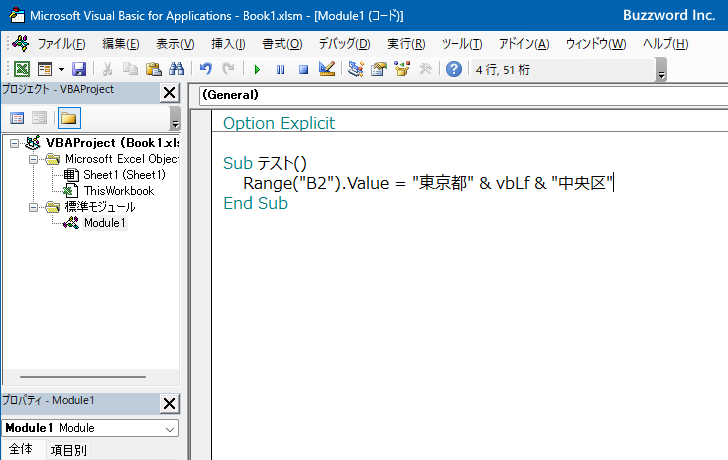The image size is (728, 460).
Task: Open the ヘルプ(H) menu
Action: click(666, 44)
